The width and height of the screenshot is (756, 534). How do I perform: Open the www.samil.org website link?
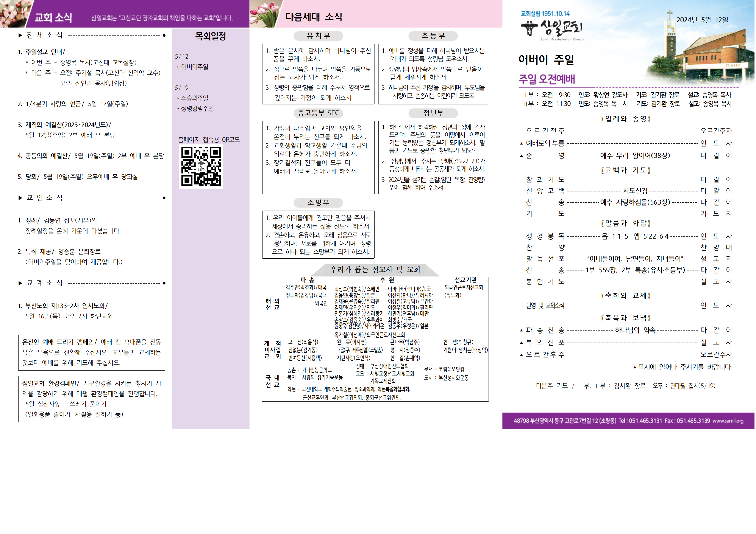tap(728, 421)
